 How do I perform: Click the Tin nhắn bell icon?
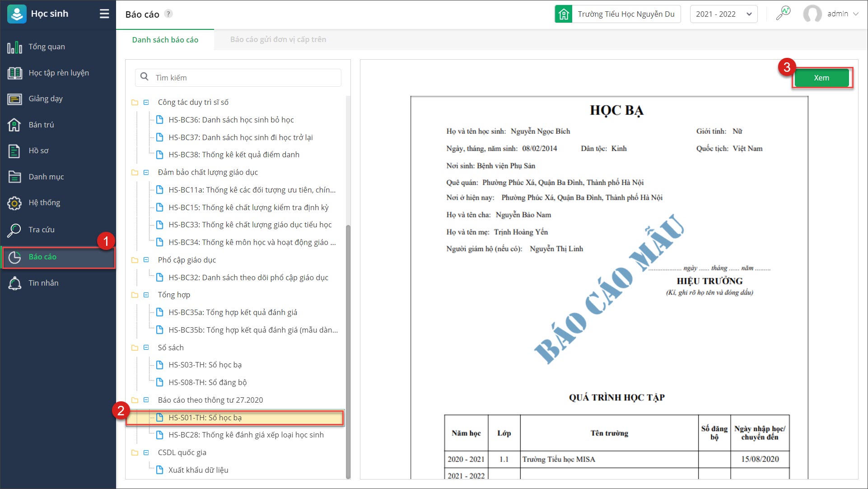tap(14, 283)
